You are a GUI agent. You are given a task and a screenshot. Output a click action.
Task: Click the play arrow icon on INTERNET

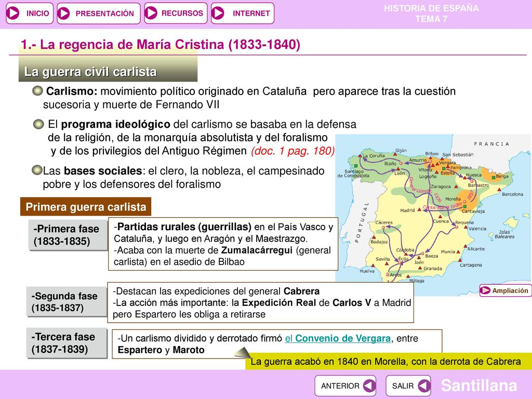click(x=218, y=13)
